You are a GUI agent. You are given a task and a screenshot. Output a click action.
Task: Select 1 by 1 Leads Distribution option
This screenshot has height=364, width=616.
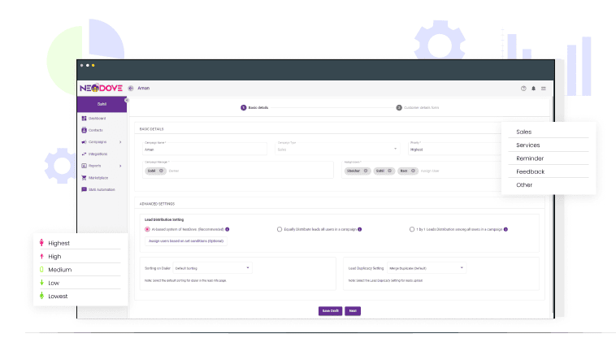coord(412,229)
